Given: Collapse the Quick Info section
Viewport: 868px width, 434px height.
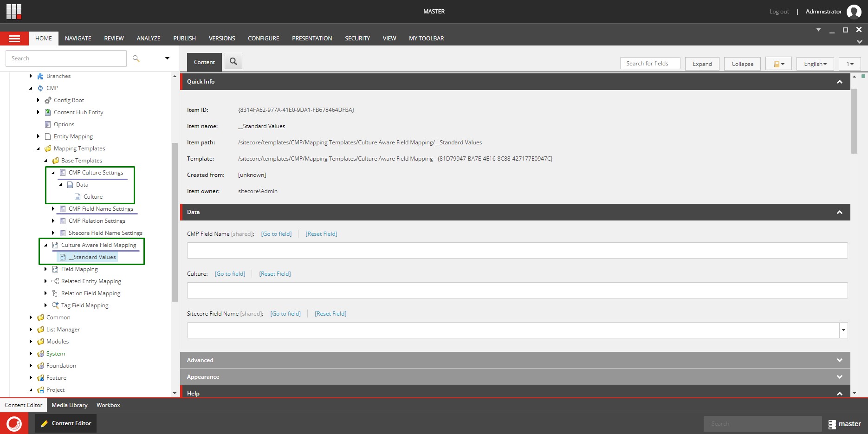Looking at the screenshot, I should click(x=839, y=82).
